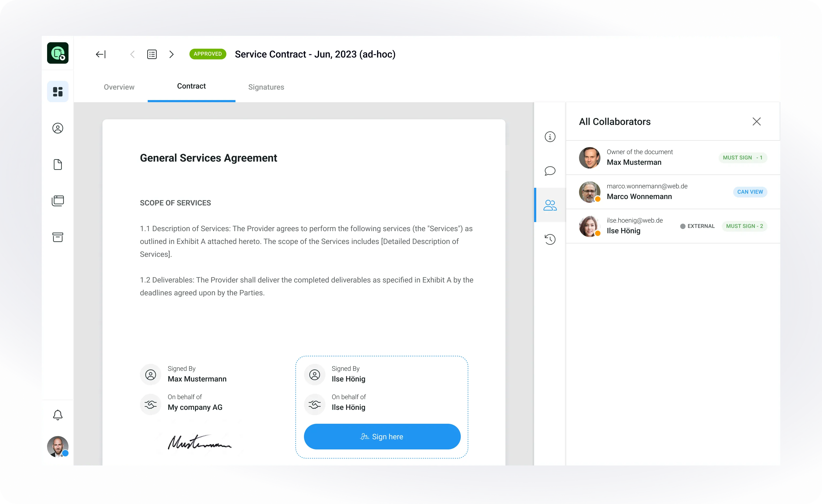Open the document list icon
The width and height of the screenshot is (822, 504).
152,54
